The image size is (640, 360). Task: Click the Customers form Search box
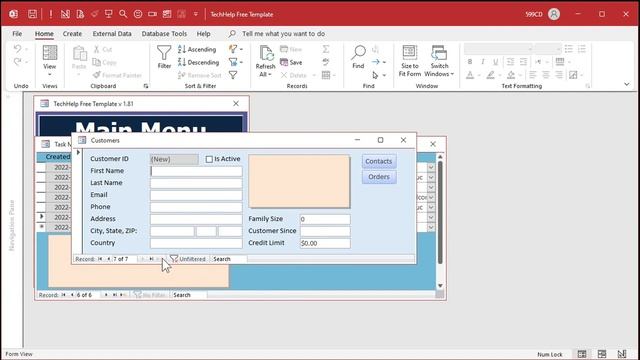(x=229, y=259)
